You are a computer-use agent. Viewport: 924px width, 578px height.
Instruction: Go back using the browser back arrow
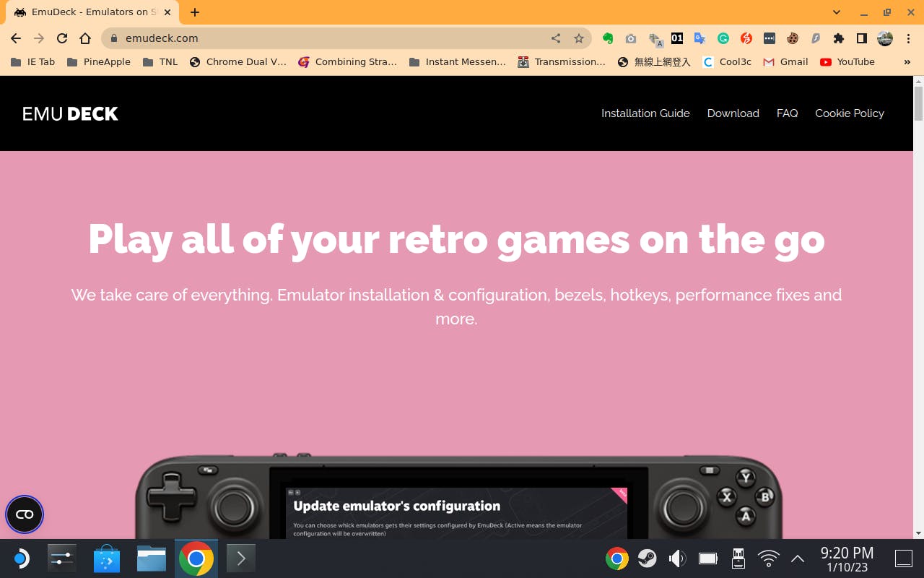coord(16,38)
